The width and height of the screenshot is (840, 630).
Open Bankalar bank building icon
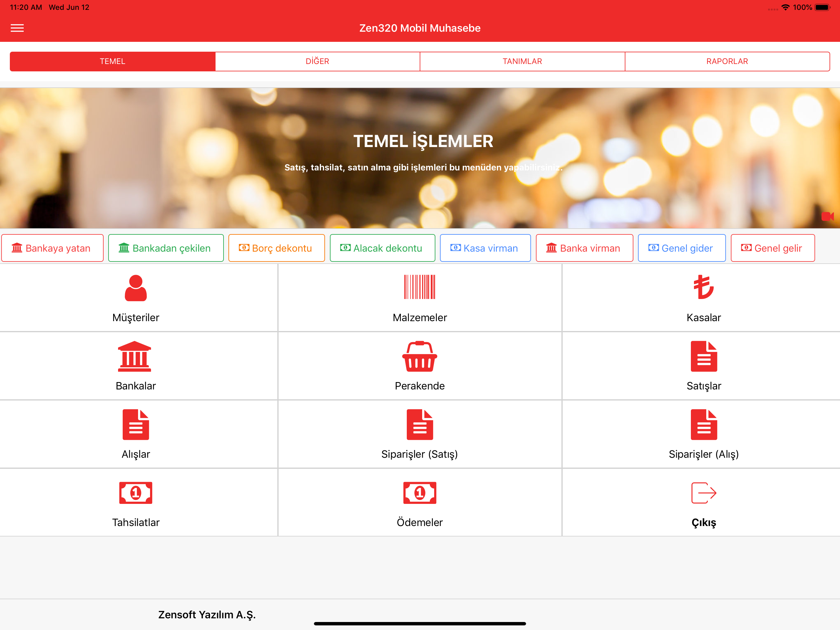[x=134, y=356]
